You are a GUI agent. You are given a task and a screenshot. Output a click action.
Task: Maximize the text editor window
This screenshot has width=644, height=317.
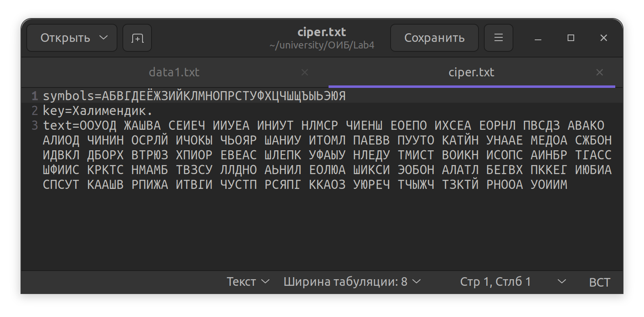tap(571, 38)
